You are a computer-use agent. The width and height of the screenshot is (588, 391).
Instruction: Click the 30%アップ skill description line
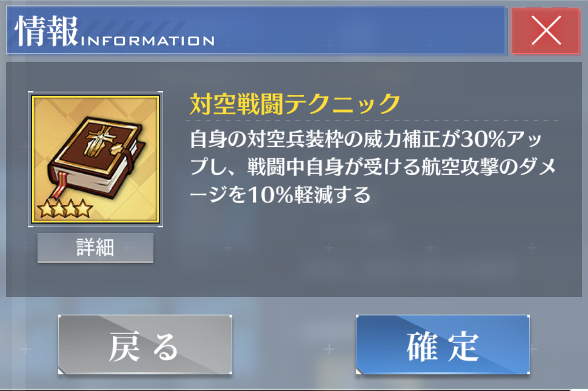coord(366,139)
